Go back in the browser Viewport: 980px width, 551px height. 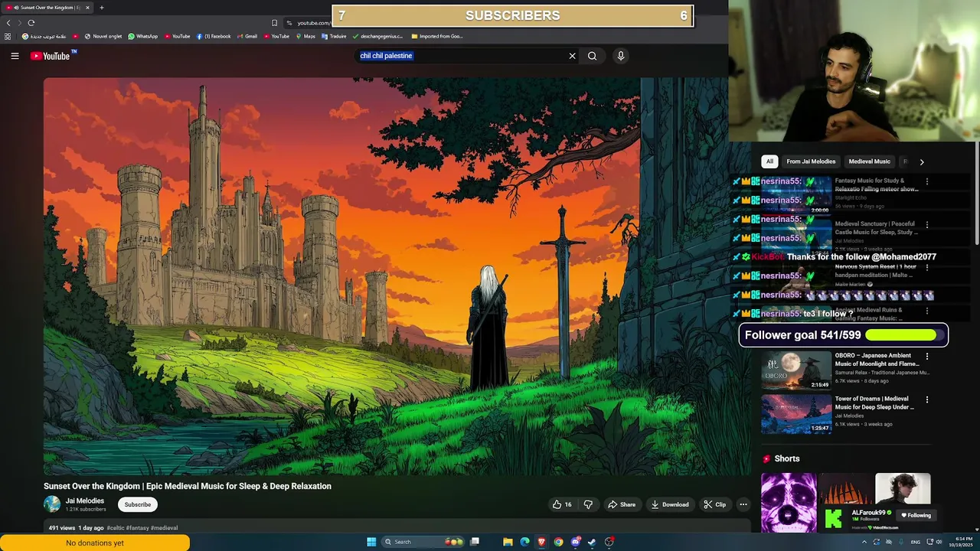8,23
